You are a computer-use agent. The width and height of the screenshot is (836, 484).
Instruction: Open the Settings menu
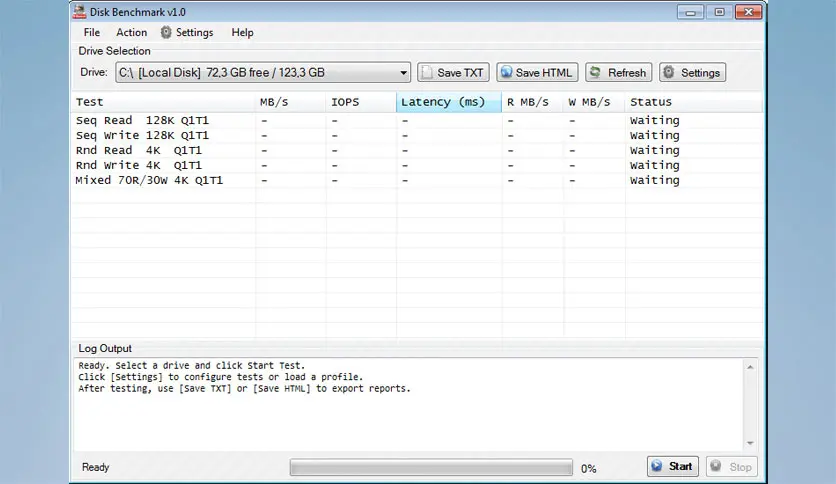coord(187,33)
